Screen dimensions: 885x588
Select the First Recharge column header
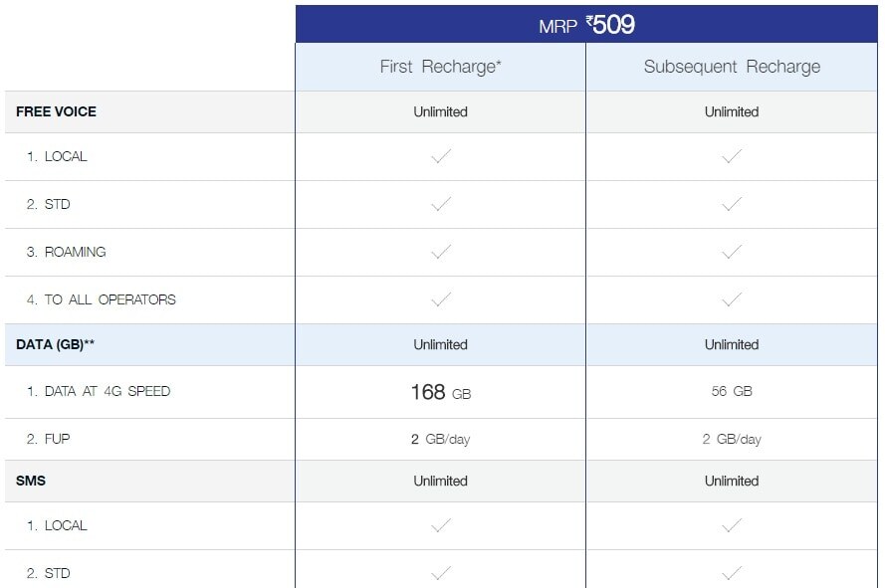(440, 67)
